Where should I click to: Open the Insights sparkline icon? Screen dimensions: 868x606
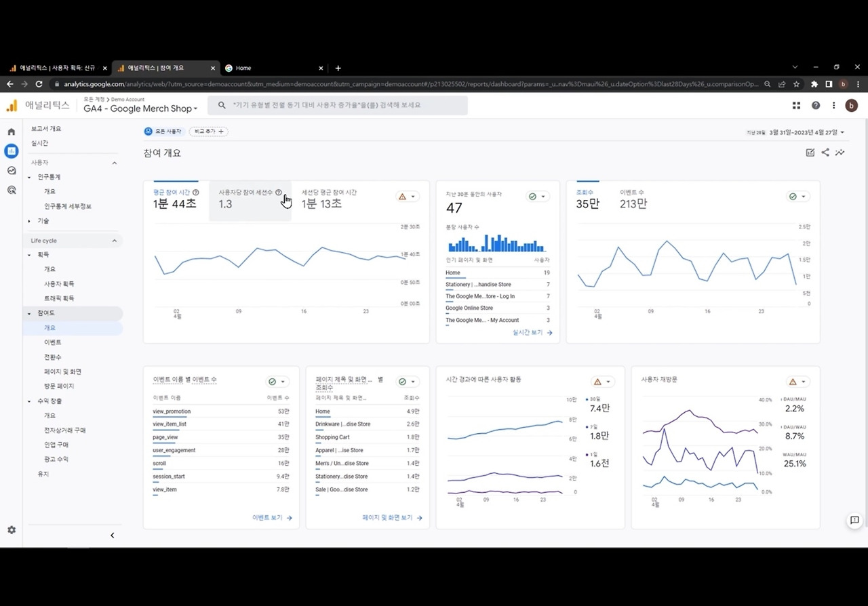coord(840,153)
